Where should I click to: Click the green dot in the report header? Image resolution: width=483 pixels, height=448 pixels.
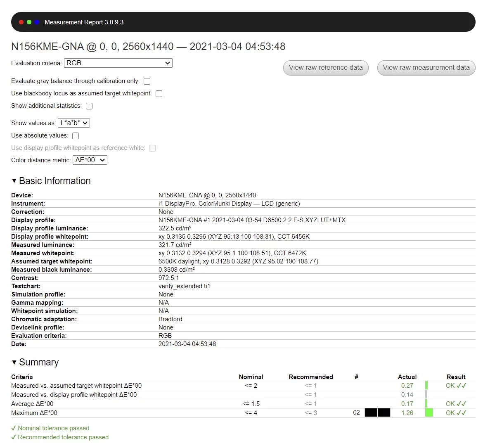coord(29,22)
